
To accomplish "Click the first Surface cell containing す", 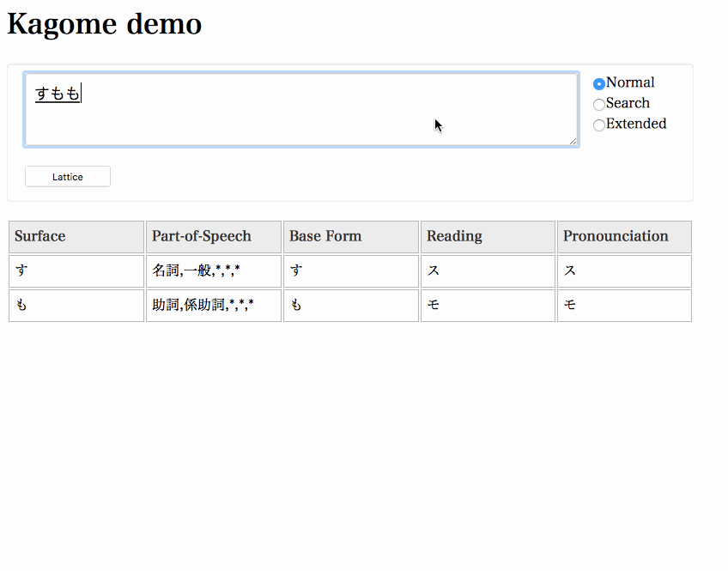I will (76, 270).
